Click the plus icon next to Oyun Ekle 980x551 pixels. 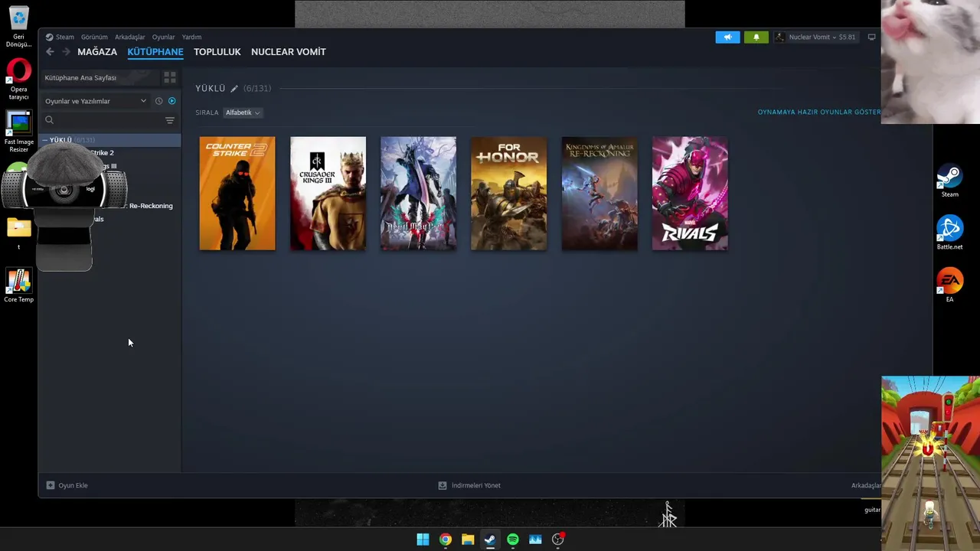point(51,485)
